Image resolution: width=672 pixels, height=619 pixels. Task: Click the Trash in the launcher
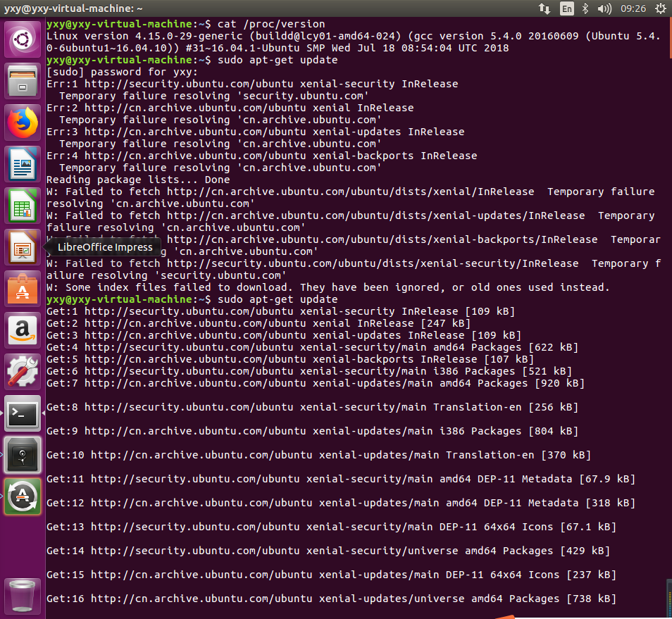pyautogui.click(x=23, y=596)
